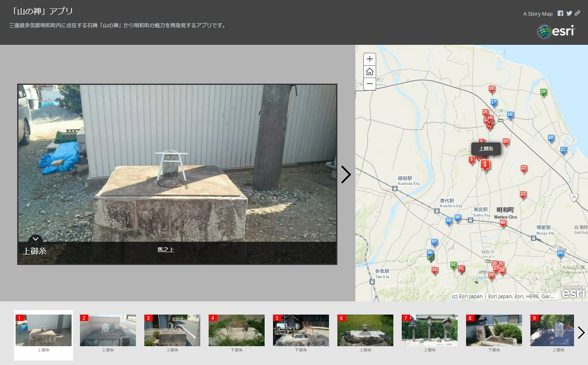Advance to the next photo
This screenshot has height=365, width=588.
[346, 174]
